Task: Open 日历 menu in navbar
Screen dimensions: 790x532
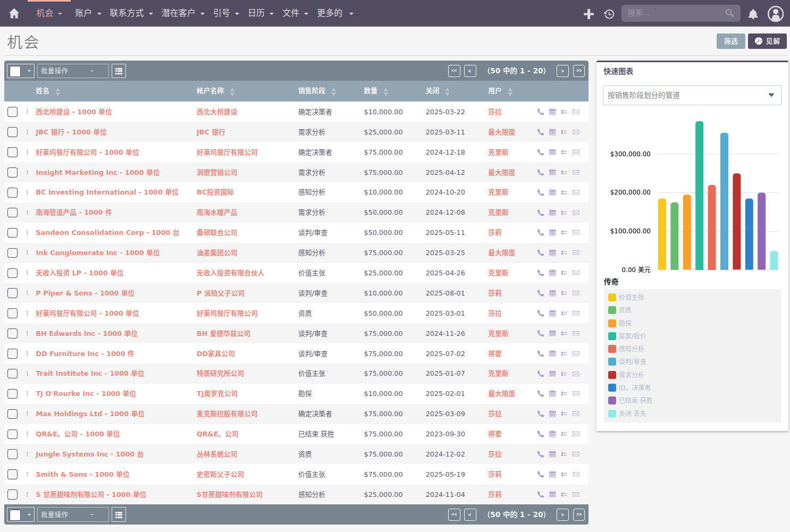Action: 260,13
